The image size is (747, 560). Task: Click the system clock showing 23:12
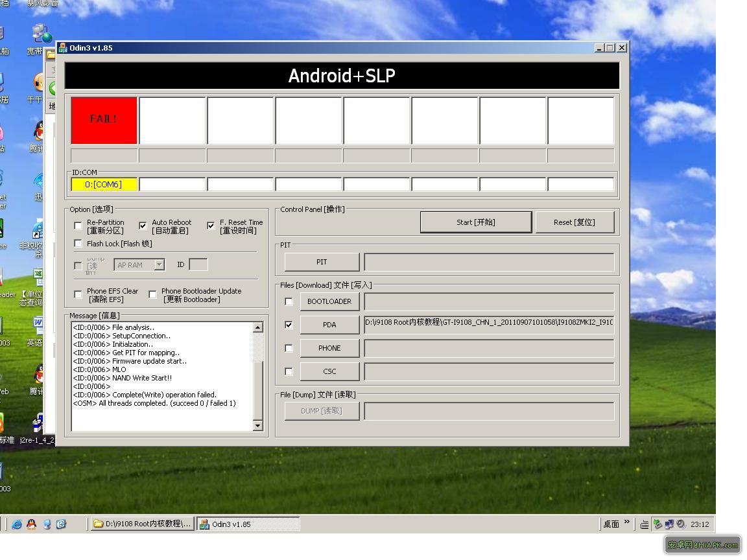pyautogui.click(x=700, y=524)
